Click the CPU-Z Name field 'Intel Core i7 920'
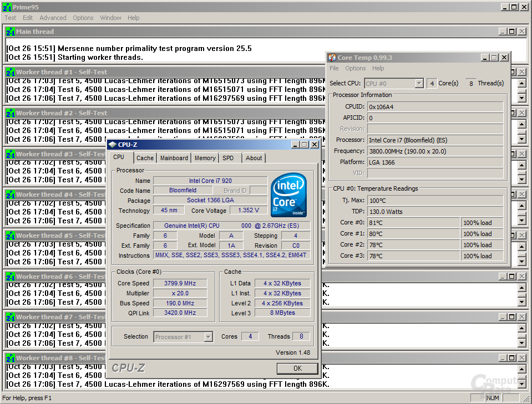 (x=210, y=181)
